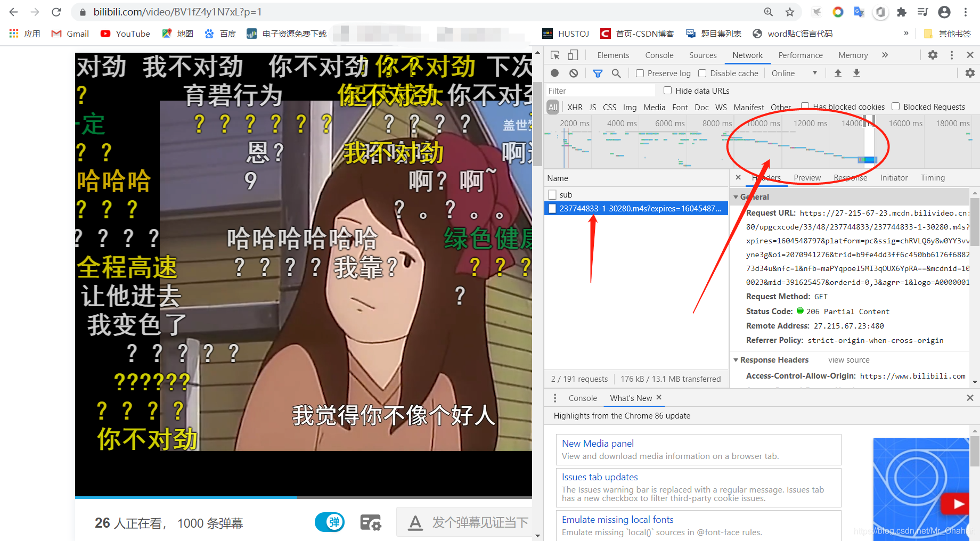Import HAR file with upload arrow
The height and width of the screenshot is (541, 980).
pos(838,73)
